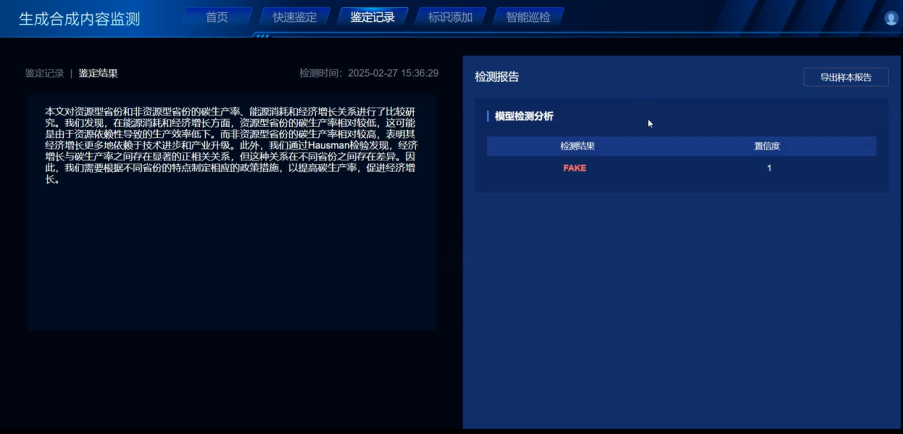Click the 置信度 column header
The height and width of the screenshot is (434, 903).
click(767, 146)
